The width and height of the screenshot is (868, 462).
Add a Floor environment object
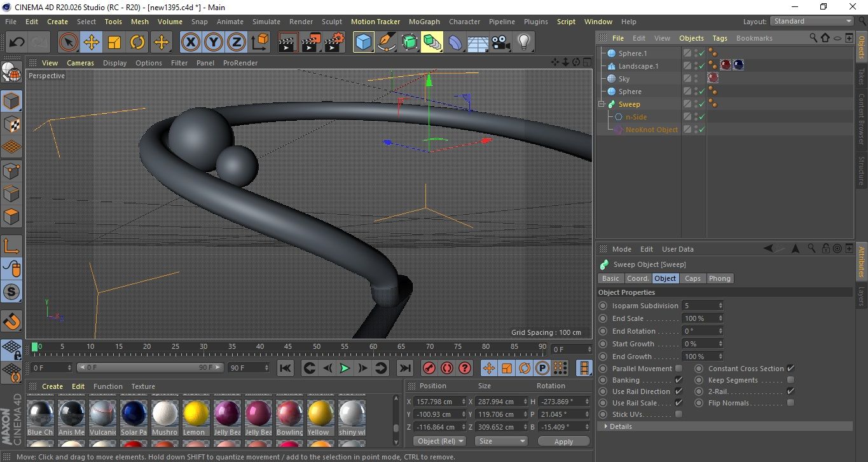(478, 43)
